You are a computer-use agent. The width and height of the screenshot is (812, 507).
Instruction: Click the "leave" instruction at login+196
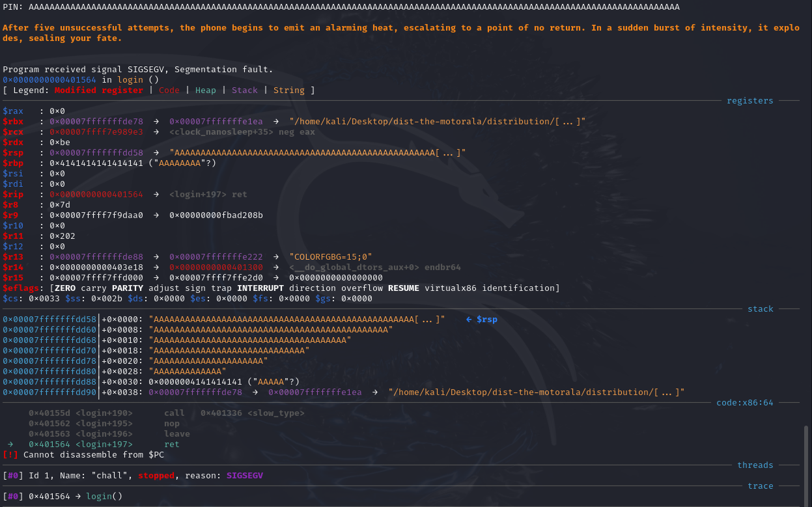point(177,434)
